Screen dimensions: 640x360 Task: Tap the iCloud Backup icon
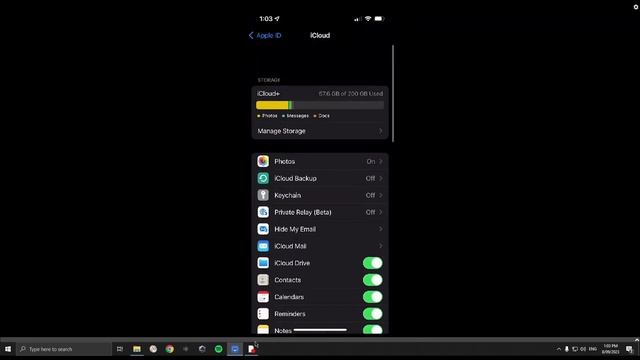263,178
